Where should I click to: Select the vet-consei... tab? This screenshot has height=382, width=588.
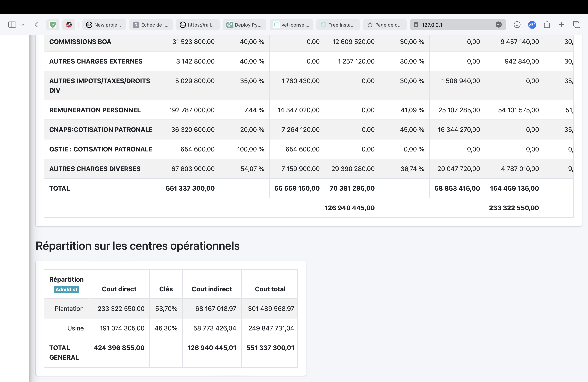click(x=291, y=25)
